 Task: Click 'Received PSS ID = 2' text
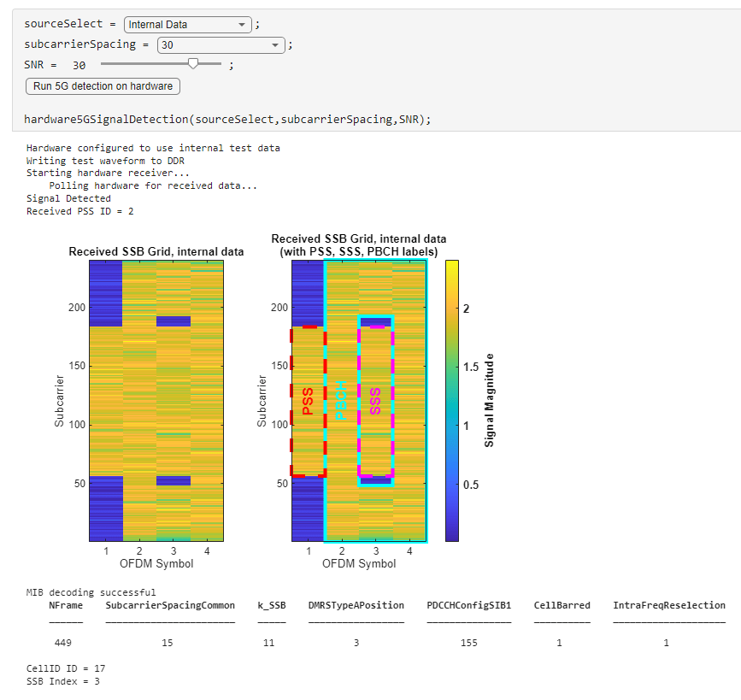click(x=79, y=211)
